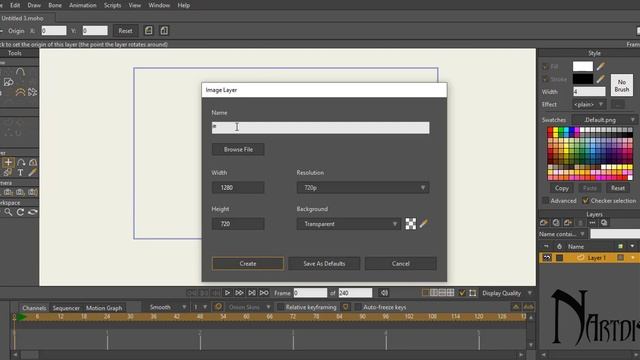The image size is (640, 360).
Task: Open the Animation menu
Action: [83, 5]
